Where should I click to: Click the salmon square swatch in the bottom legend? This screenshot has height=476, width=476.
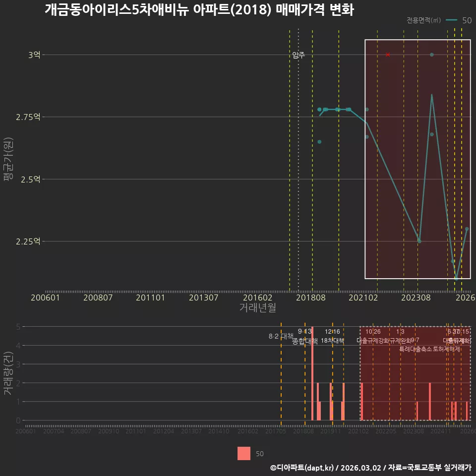(x=244, y=453)
